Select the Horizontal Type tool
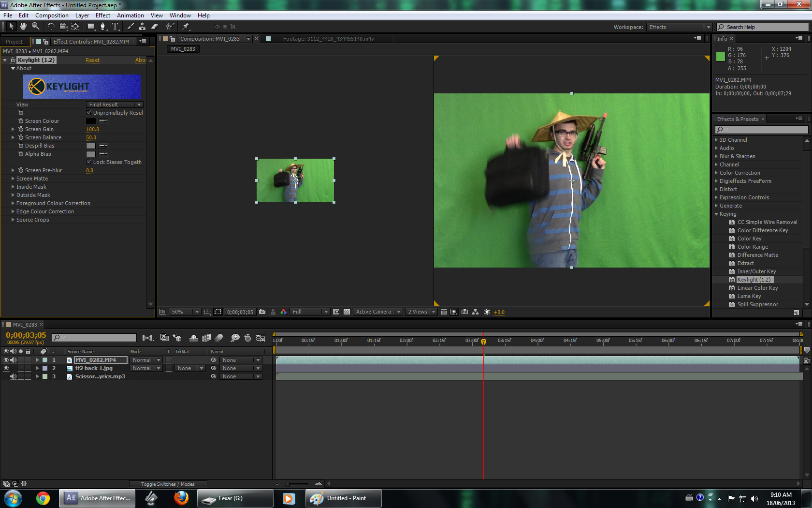 click(115, 27)
